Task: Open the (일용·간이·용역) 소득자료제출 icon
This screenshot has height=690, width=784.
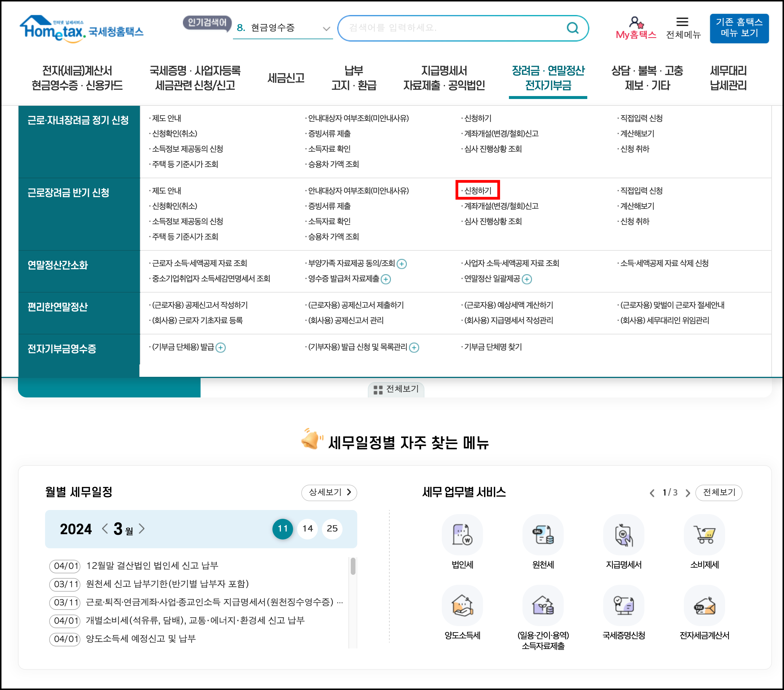Action: click(x=543, y=605)
